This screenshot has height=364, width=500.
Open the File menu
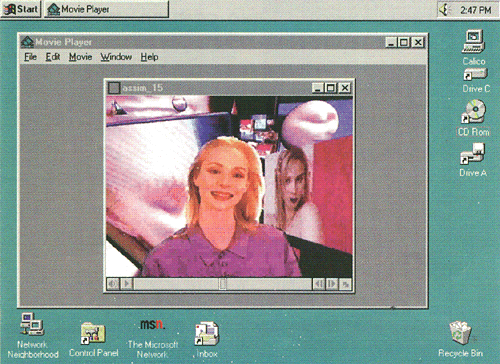30,57
